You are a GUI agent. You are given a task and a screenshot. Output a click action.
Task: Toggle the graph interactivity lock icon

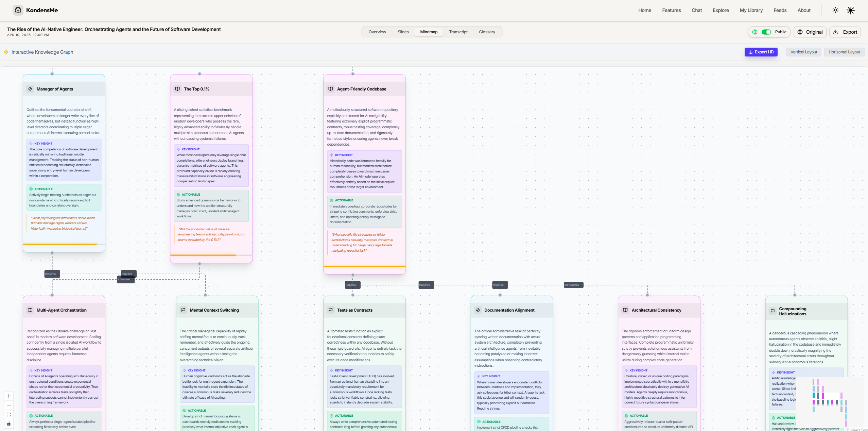9,424
